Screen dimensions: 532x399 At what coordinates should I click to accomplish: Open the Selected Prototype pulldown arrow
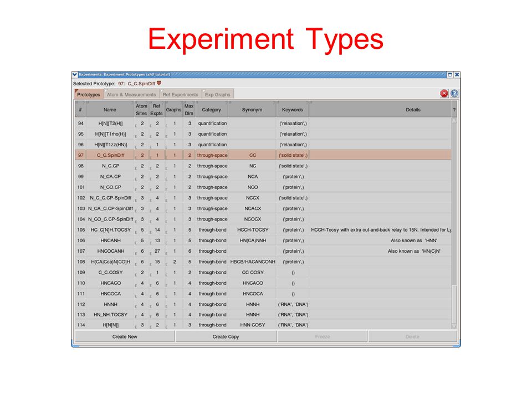(x=159, y=83)
